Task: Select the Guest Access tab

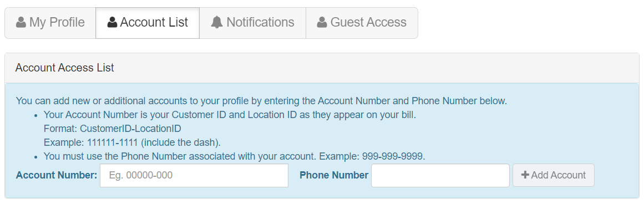Action: pyautogui.click(x=362, y=23)
